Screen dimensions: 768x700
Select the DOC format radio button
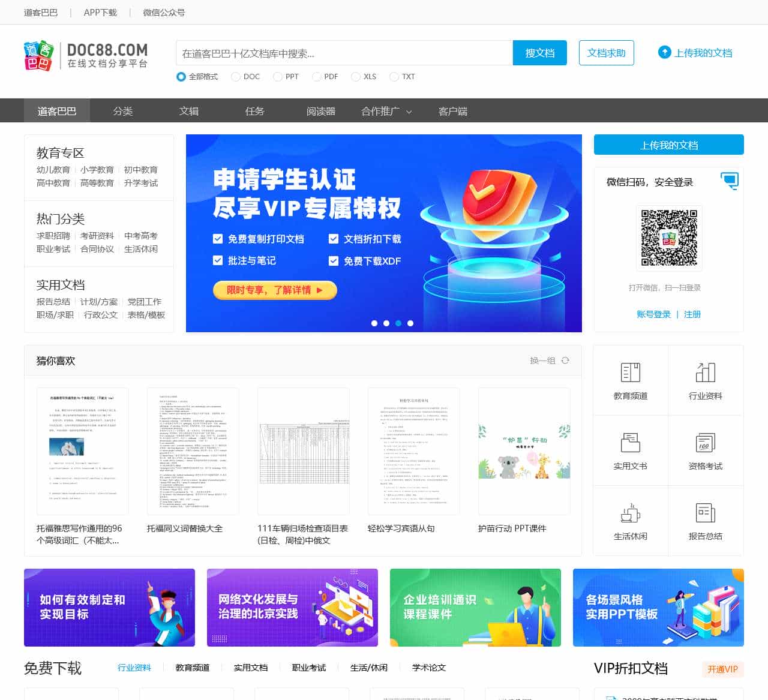235,77
